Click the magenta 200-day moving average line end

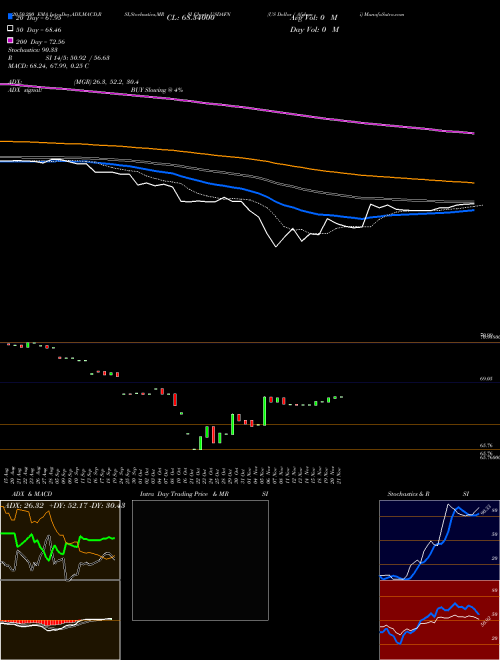(x=473, y=133)
